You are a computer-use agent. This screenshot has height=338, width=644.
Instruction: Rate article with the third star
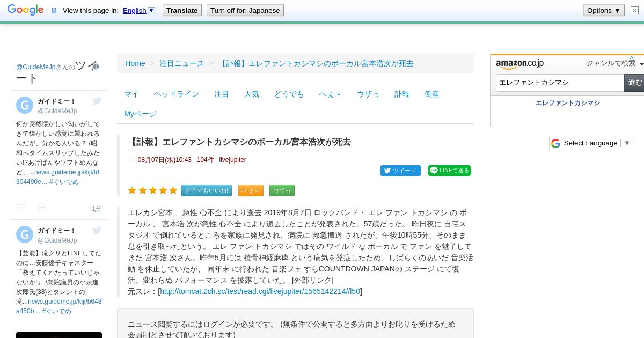click(152, 190)
